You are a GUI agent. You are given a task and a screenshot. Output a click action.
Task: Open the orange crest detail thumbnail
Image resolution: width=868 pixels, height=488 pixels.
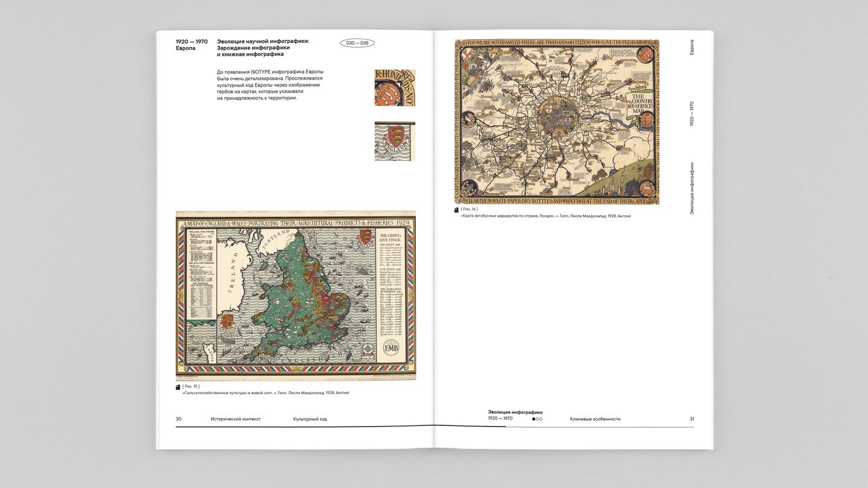point(395,88)
